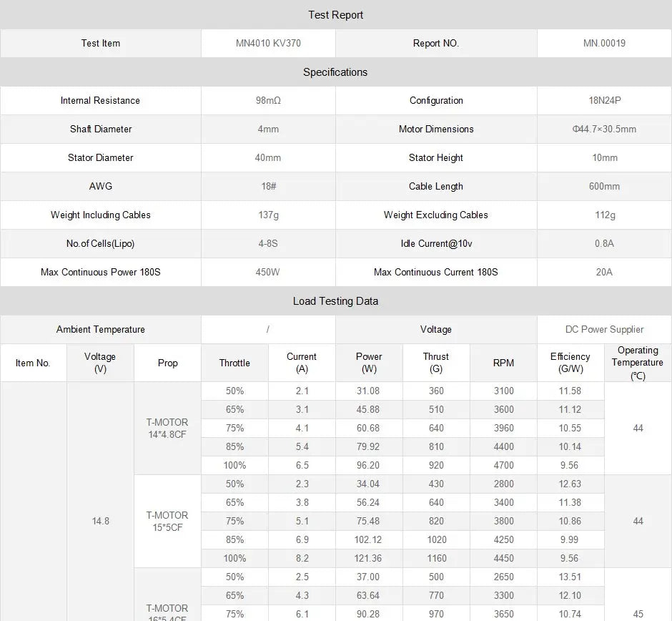Click the Load Testing Data section header

(335, 301)
